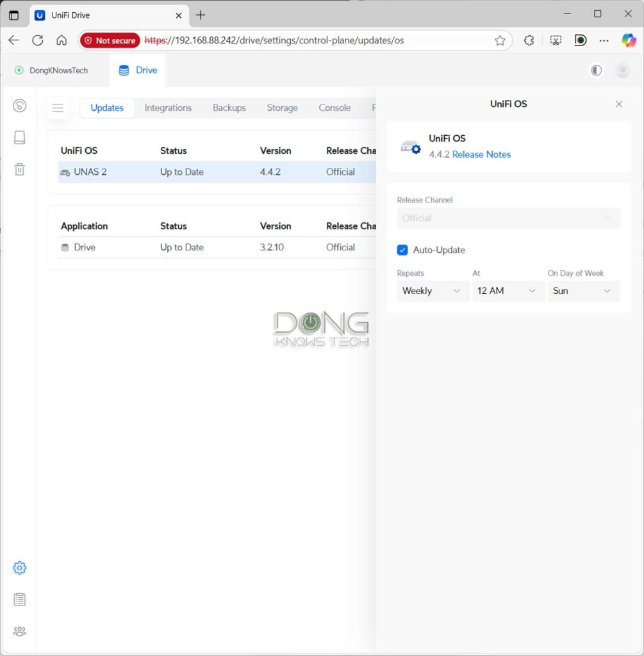The image size is (644, 656).
Task: Open the Sun day of week dropdown
Action: (583, 291)
